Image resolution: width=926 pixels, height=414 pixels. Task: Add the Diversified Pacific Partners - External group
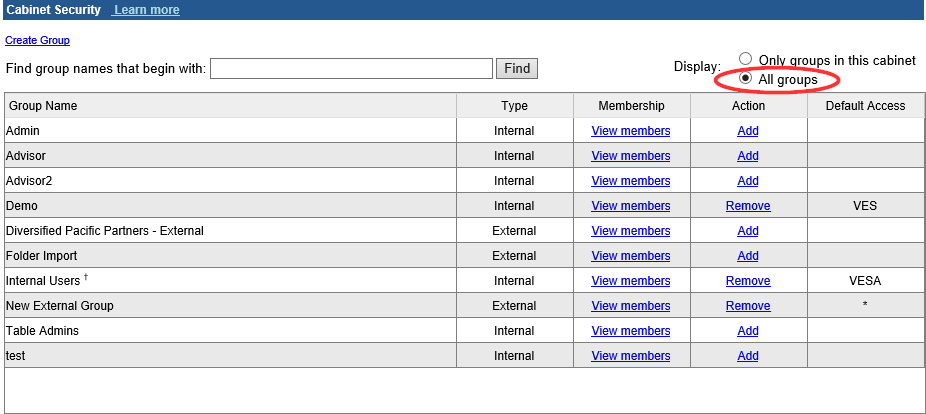748,231
